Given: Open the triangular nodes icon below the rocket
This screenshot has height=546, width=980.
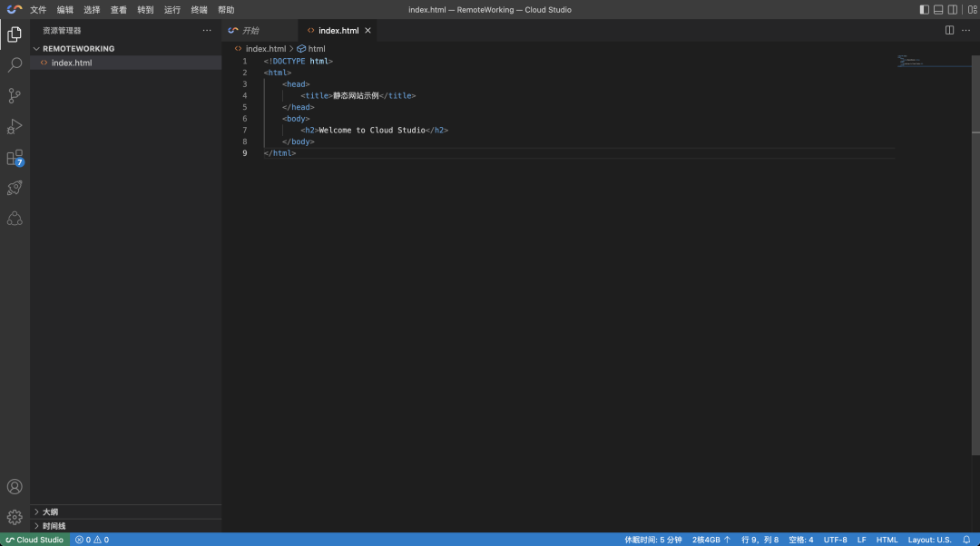Looking at the screenshot, I should pos(15,219).
